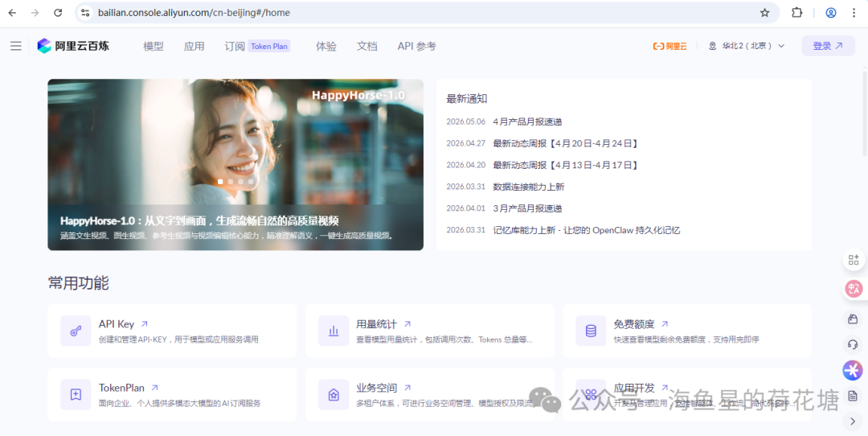
Task: Open the API Key card title link
Action: point(124,324)
